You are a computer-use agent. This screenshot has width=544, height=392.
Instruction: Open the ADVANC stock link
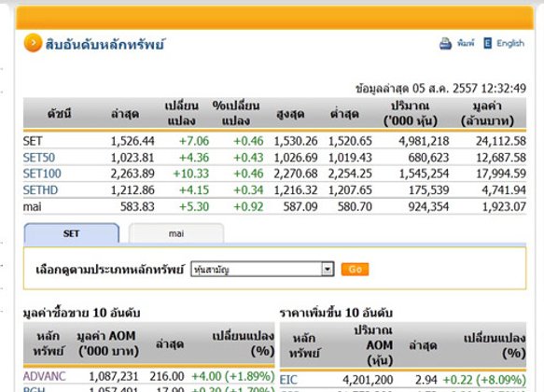pyautogui.click(x=45, y=376)
